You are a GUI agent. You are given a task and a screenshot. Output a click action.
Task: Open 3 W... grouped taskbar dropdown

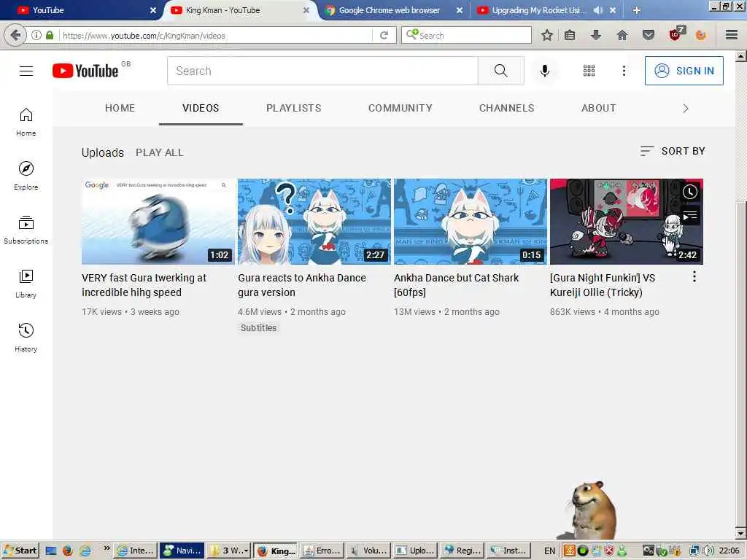(x=229, y=551)
